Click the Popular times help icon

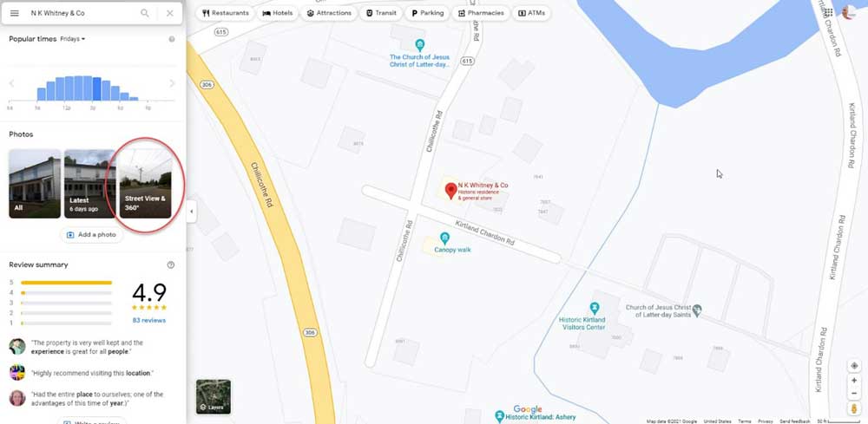[172, 39]
